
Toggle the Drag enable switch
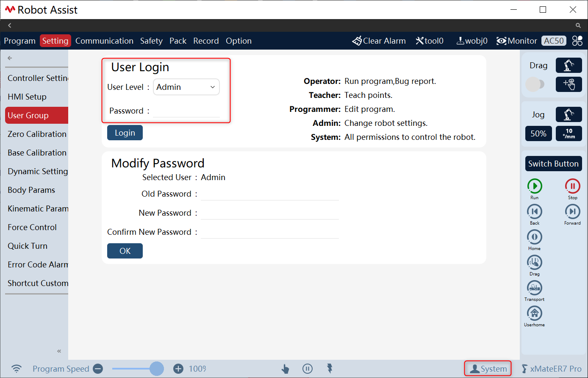click(x=535, y=84)
